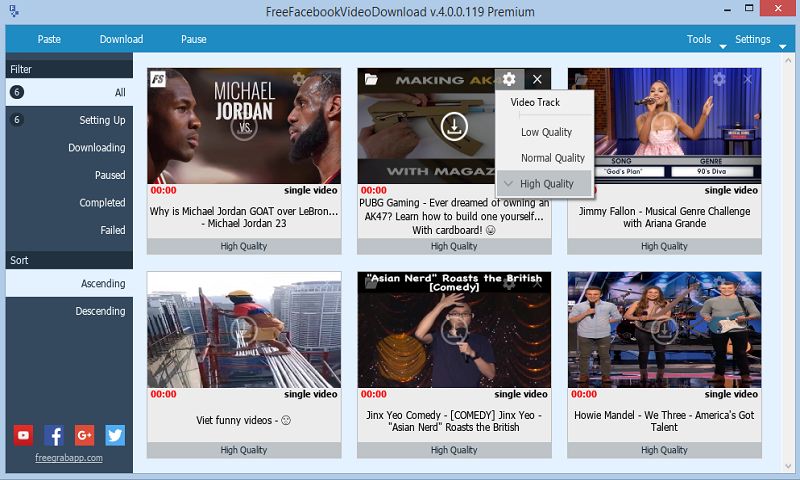Open the Twitter social icon
Viewport: 800px width, 480px height.
(115, 435)
